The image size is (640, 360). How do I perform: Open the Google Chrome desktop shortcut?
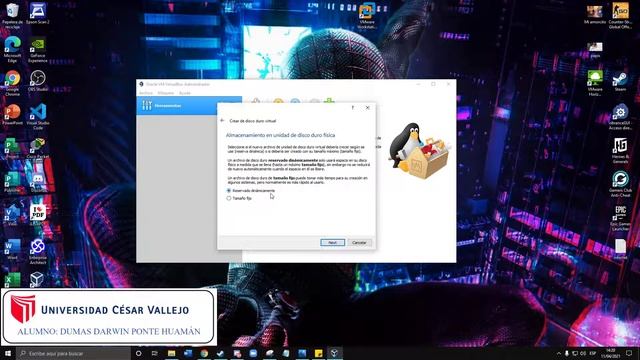point(12,83)
